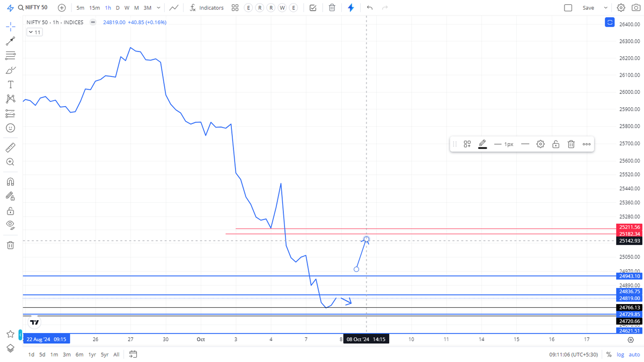Image resolution: width=644 pixels, height=362 pixels.
Task: Set date range to 5d
Action: pyautogui.click(x=42, y=354)
